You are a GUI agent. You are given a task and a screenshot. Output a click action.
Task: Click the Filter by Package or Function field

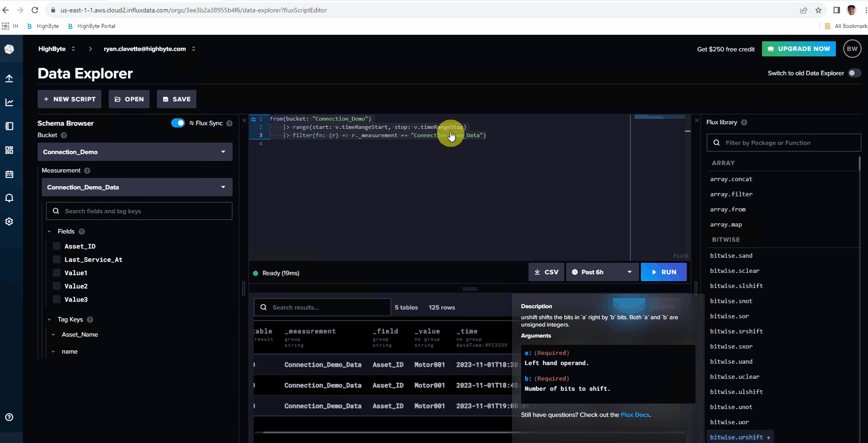pos(783,143)
